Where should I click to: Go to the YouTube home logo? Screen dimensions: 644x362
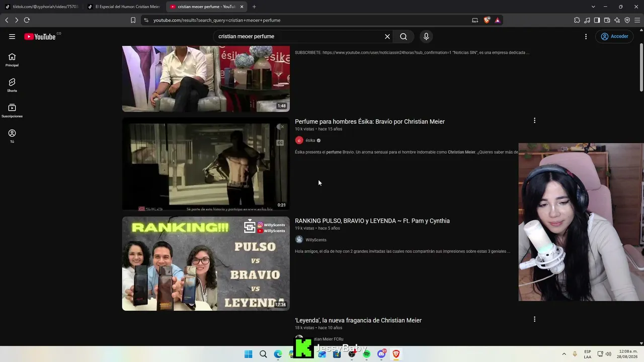click(40, 36)
